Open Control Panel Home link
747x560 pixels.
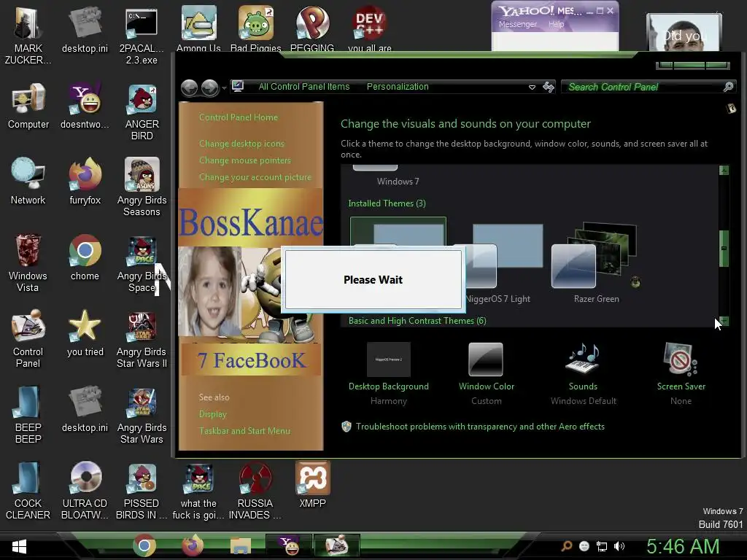(239, 117)
